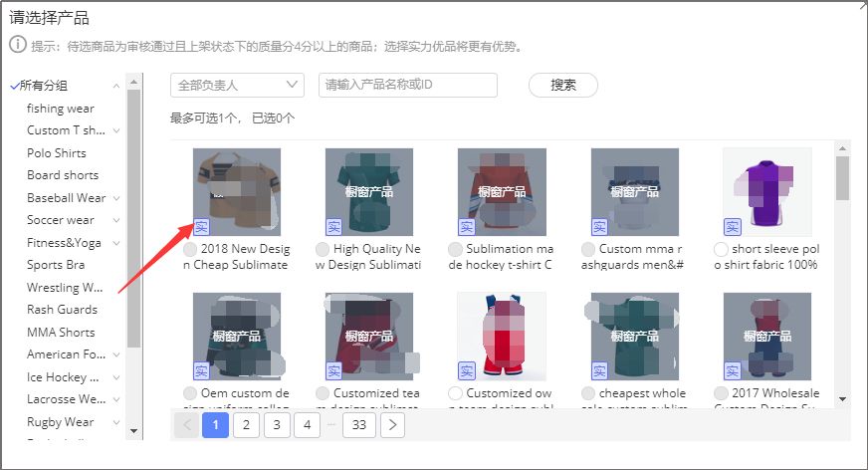The height and width of the screenshot is (470, 868).
Task: Click the 搜索 search button
Action: 563,86
